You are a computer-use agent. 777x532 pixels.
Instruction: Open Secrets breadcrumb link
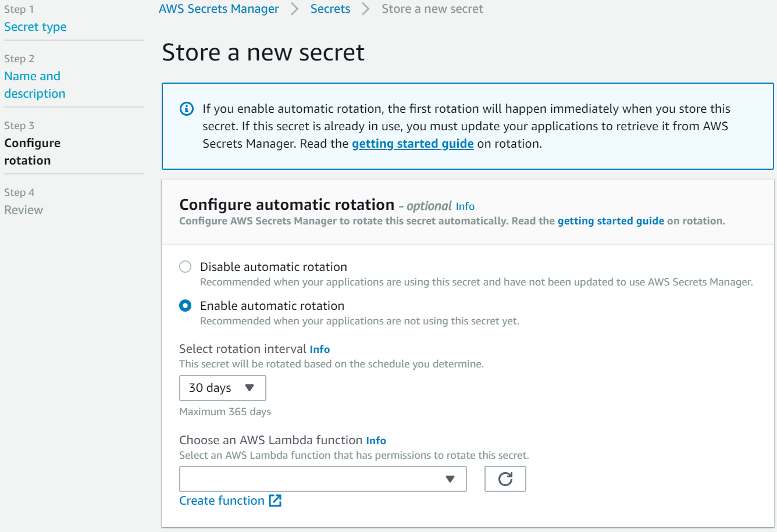click(x=330, y=9)
